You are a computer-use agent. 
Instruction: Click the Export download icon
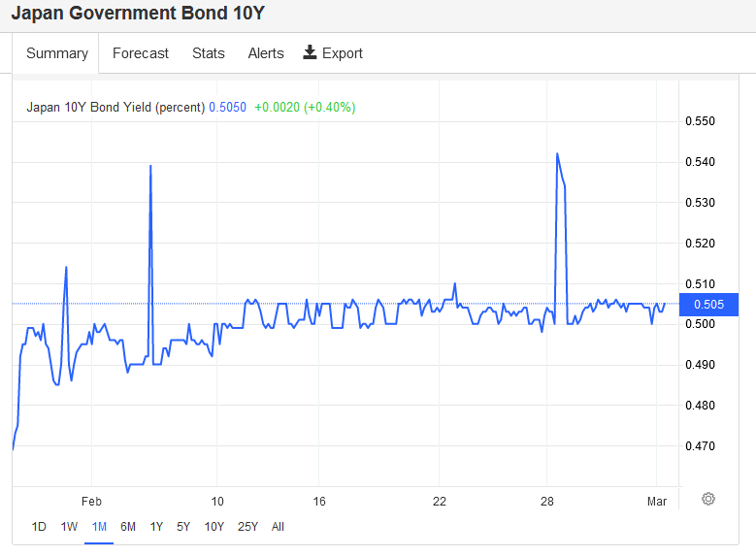pos(310,52)
